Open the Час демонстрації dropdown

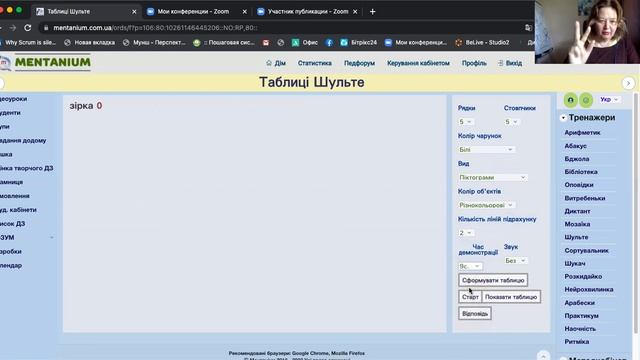470,266
